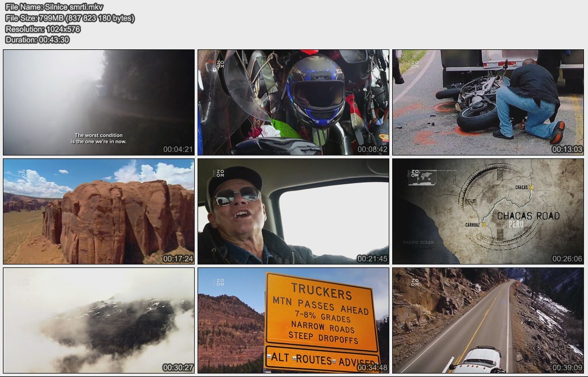
Task: Select the driver with sunglasses thumbnail
Action: (x=293, y=211)
